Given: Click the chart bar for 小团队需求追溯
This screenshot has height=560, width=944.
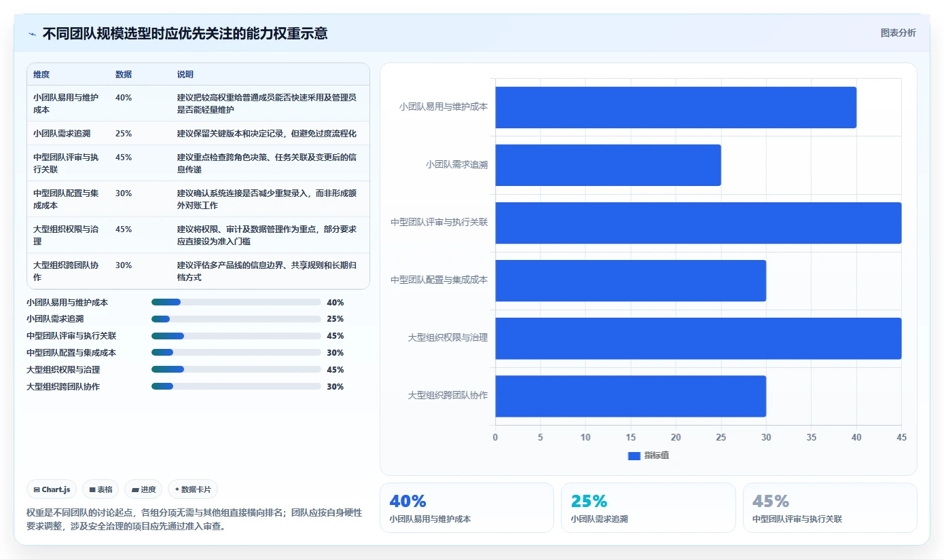Looking at the screenshot, I should 608,165.
